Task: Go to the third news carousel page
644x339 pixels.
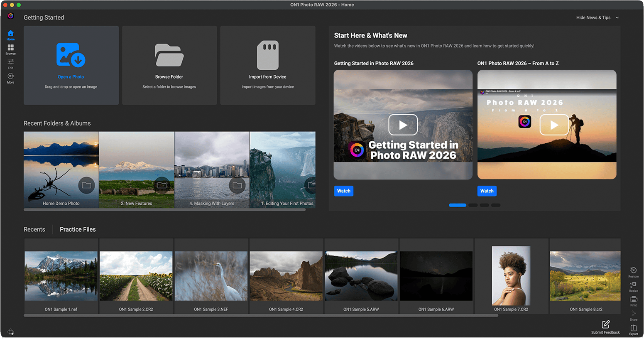Action: (x=485, y=205)
